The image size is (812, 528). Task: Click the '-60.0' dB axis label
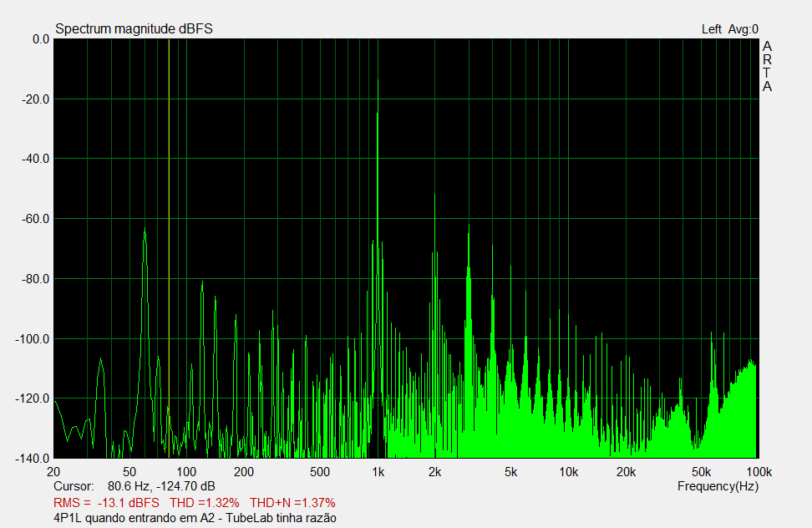36,219
